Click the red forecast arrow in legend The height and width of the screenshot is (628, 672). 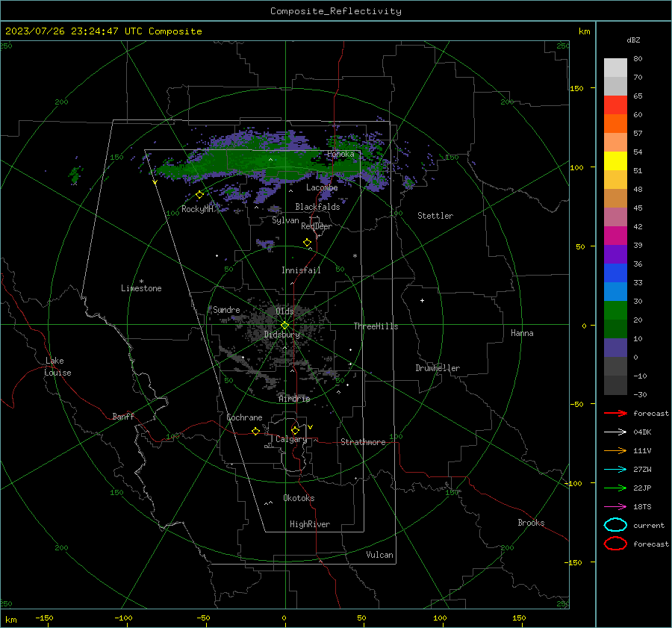(x=615, y=413)
